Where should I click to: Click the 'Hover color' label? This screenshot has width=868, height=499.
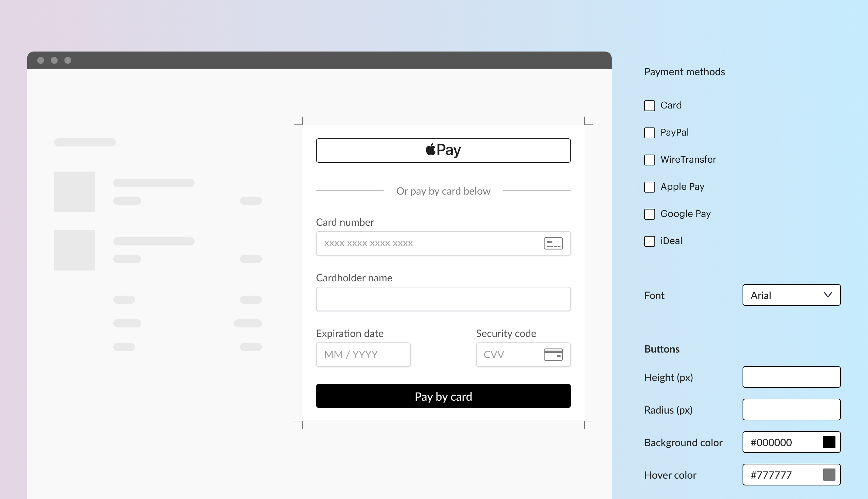670,475
